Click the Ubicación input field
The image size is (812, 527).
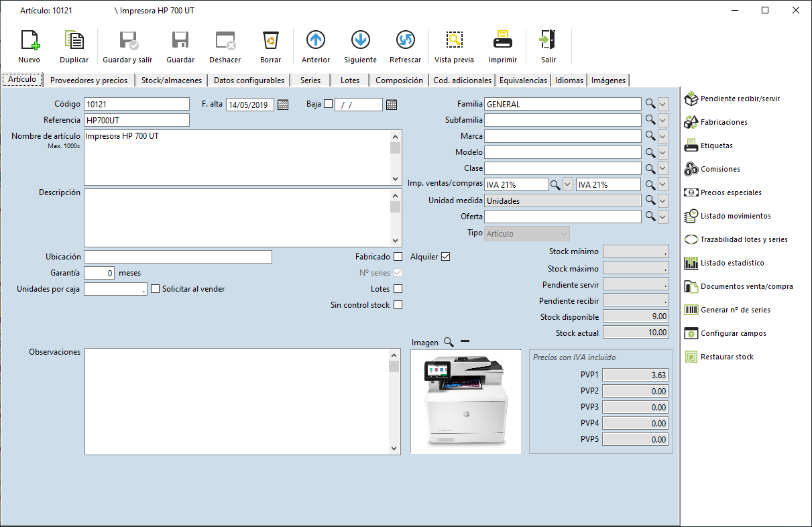pyautogui.click(x=178, y=257)
